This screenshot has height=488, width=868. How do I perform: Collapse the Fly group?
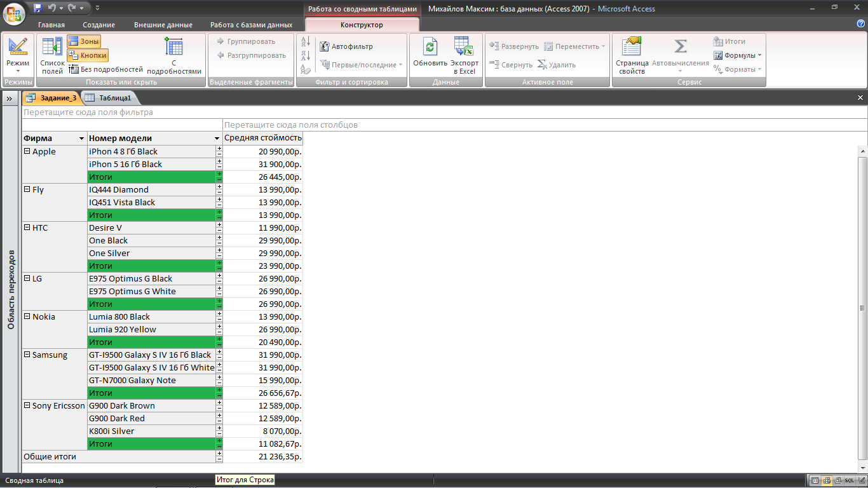pyautogui.click(x=27, y=189)
